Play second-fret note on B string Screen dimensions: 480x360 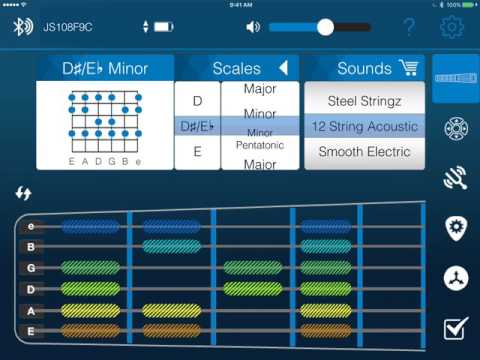coord(172,247)
